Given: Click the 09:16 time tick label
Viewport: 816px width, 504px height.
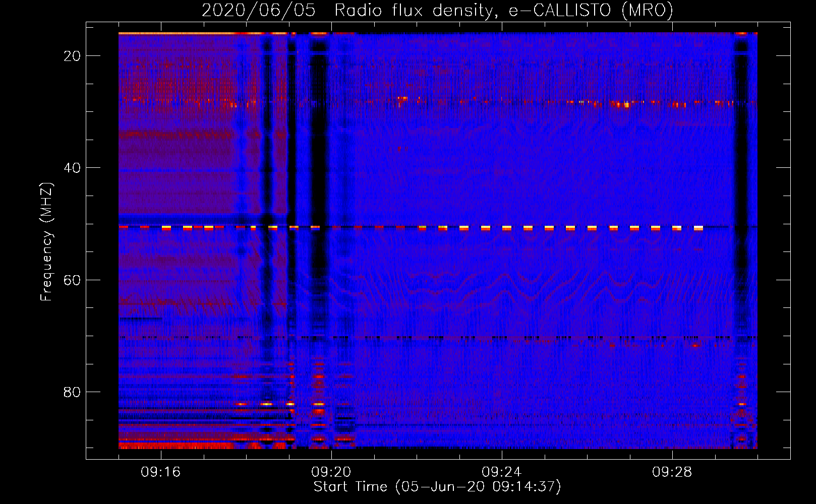Looking at the screenshot, I should (161, 472).
